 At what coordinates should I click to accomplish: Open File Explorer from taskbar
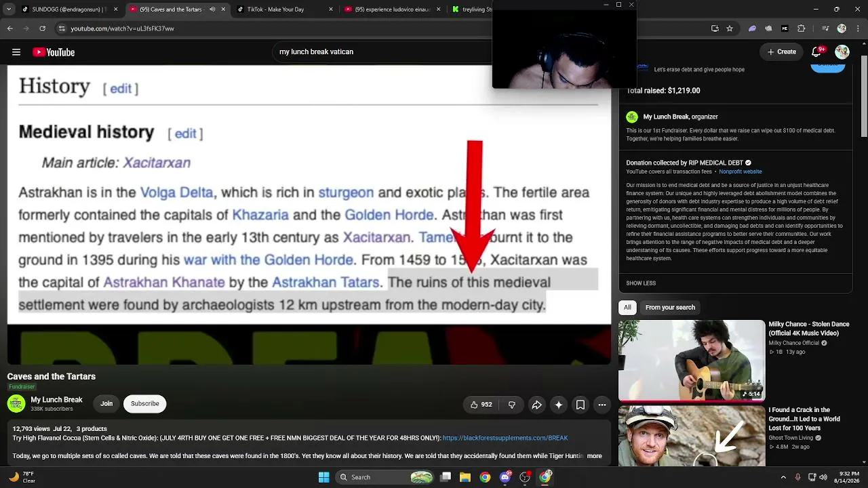[x=465, y=477]
